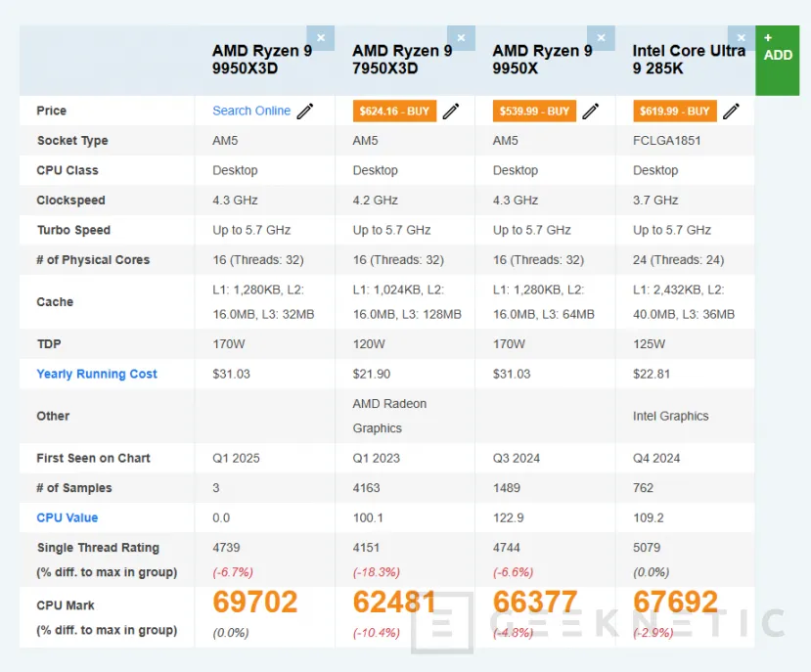811x672 pixels.
Task: Edit price pencil for Core Ultra 9 285K
Action: click(x=731, y=111)
